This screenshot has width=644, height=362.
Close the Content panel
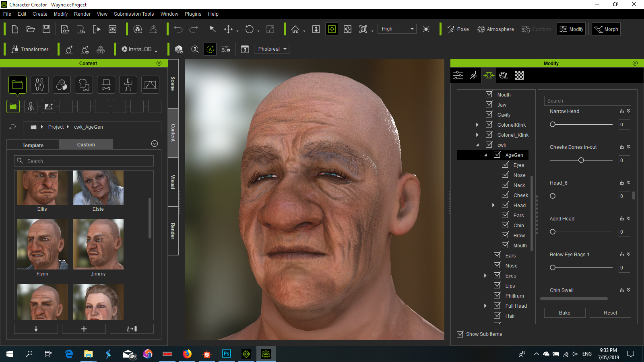(x=159, y=63)
